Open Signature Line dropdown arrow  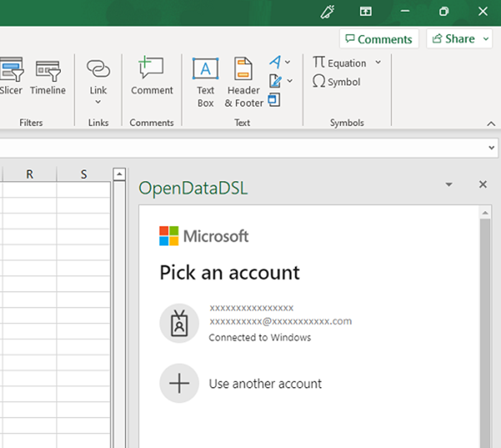[289, 81]
